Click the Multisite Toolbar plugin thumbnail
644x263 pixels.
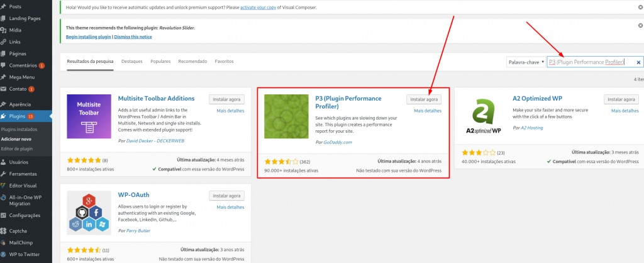coord(89,116)
